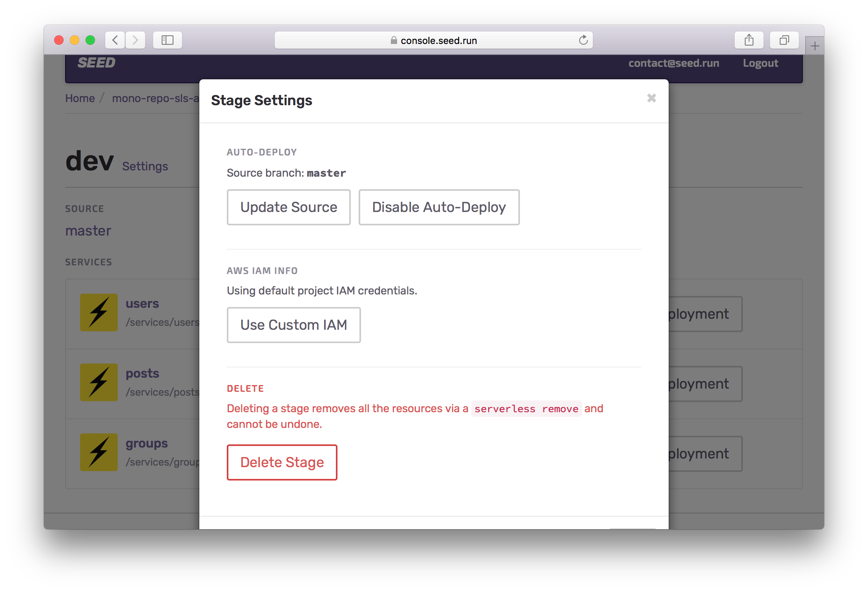868x592 pixels.
Task: Click the Logout link
Action: click(760, 63)
